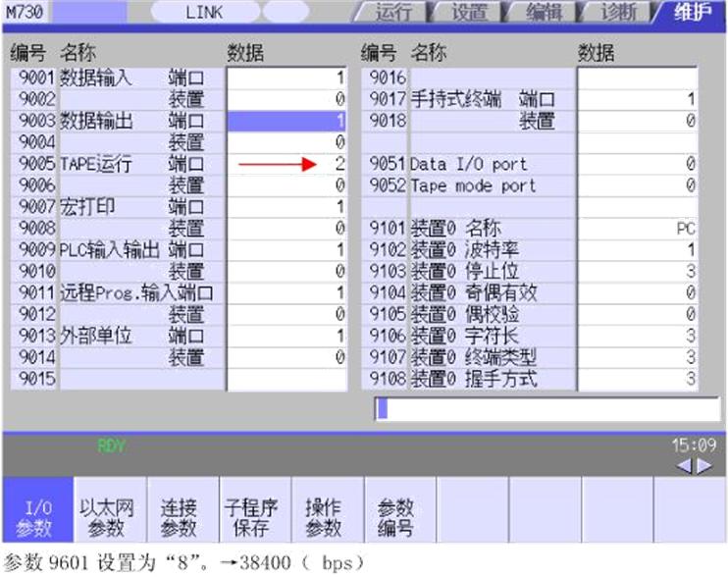Select data cell for 9017 手持式终端 端口
Screen dimensions: 728x577
(638, 99)
